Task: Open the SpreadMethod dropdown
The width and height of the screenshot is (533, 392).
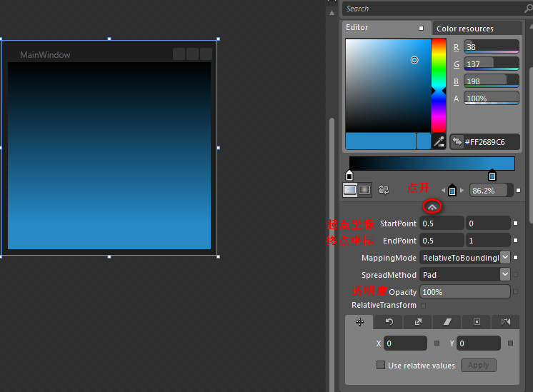Action: 505,274
